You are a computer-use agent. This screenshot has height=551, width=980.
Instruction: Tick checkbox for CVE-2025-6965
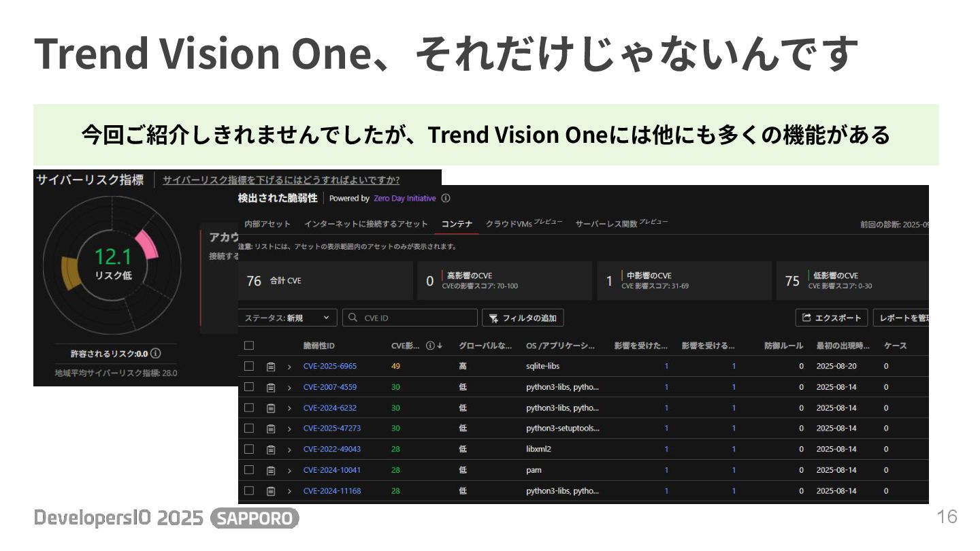(x=249, y=366)
